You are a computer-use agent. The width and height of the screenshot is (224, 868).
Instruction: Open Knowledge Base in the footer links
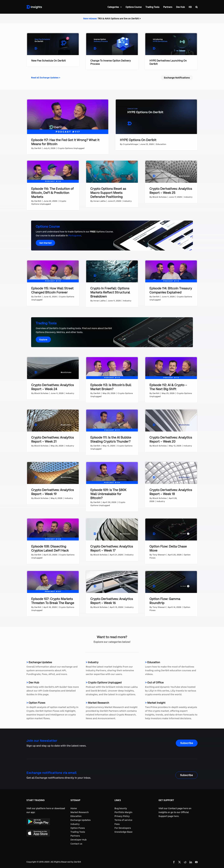tap(123, 832)
